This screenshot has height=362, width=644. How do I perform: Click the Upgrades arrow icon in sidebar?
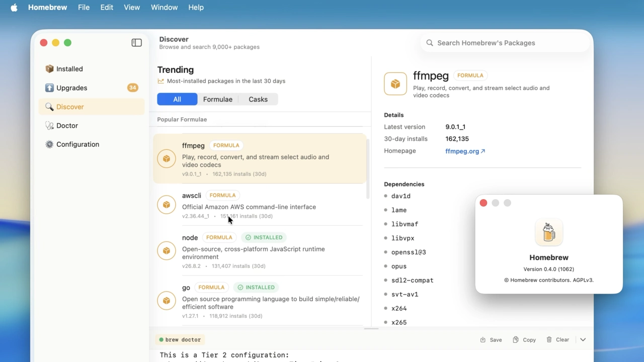point(49,88)
